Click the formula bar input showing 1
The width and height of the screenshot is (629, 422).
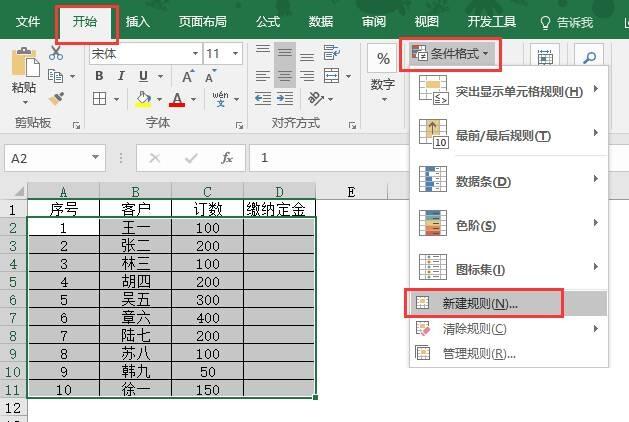point(328,158)
